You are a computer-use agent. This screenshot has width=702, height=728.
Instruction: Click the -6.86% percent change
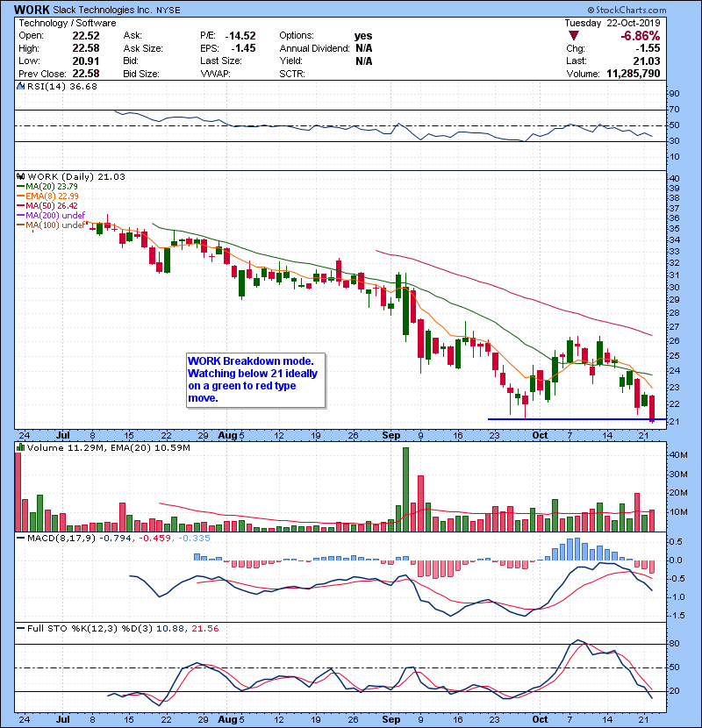tap(641, 36)
